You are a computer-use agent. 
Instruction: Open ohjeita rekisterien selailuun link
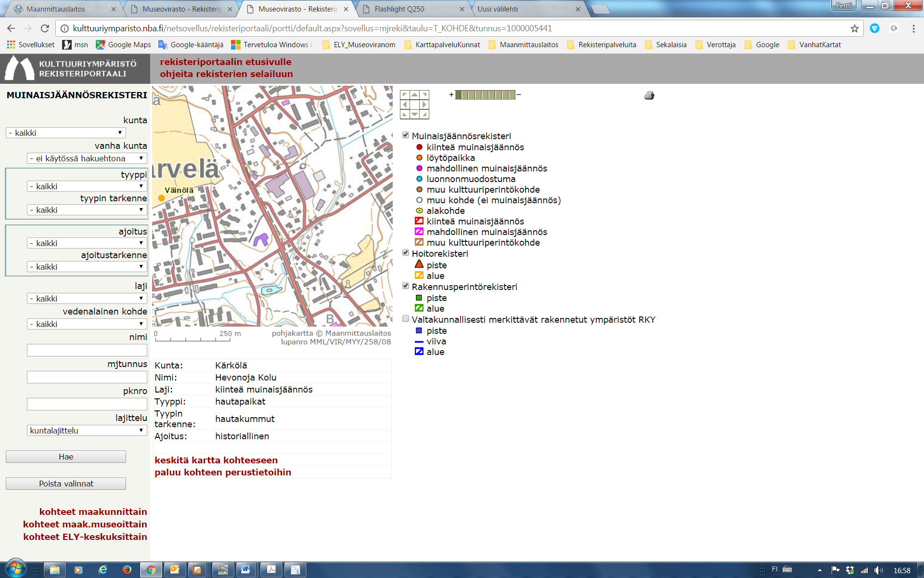(x=226, y=74)
